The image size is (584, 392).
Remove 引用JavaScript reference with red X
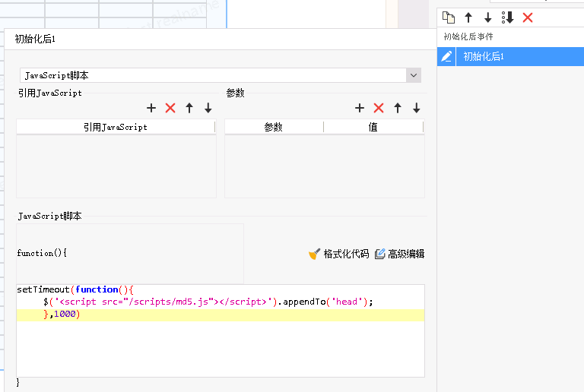click(170, 108)
